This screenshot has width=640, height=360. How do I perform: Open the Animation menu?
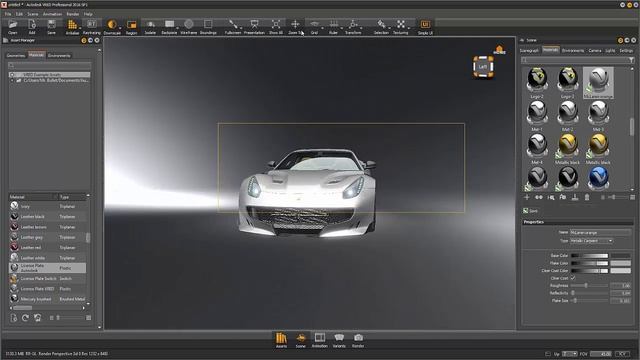[x=52, y=14]
